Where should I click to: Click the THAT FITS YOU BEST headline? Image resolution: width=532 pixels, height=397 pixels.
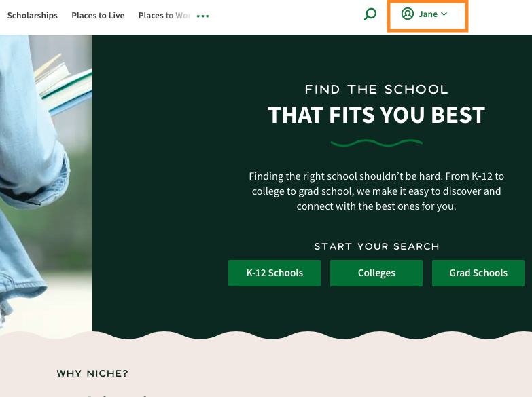click(x=376, y=115)
